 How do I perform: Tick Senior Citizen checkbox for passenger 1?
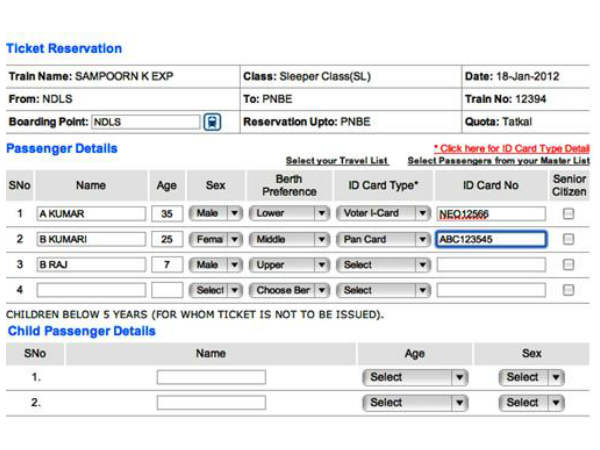click(568, 214)
